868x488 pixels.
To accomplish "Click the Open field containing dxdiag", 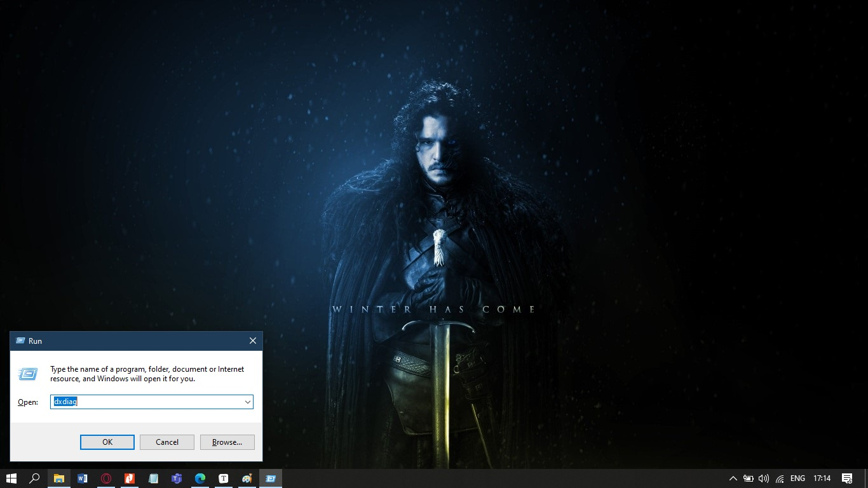I will click(x=152, y=402).
